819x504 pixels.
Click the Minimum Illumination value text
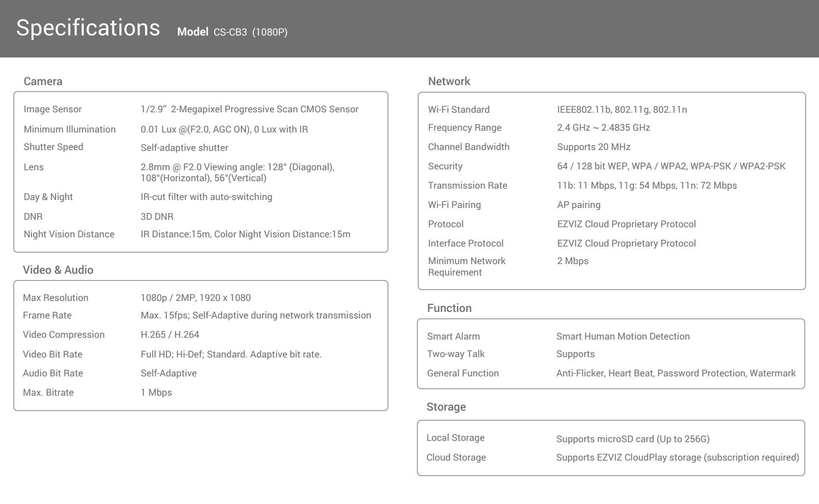[224, 129]
